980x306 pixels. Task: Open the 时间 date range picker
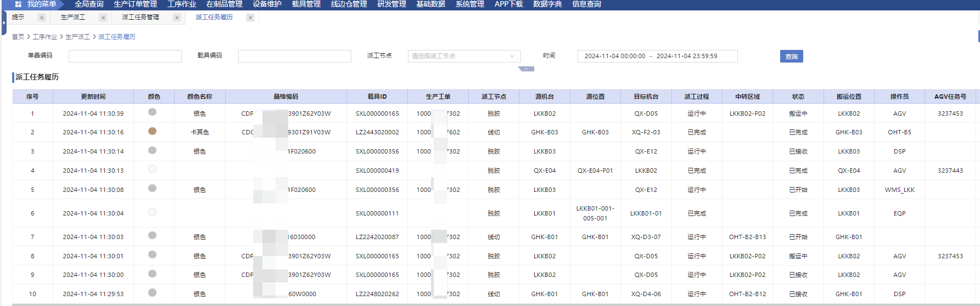point(657,56)
